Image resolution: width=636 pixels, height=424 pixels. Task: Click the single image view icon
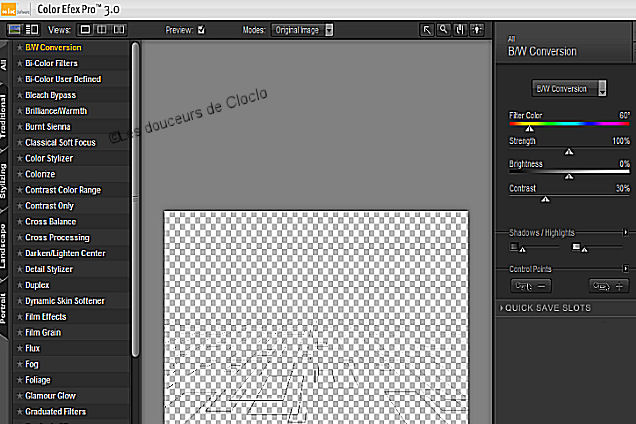tap(85, 30)
